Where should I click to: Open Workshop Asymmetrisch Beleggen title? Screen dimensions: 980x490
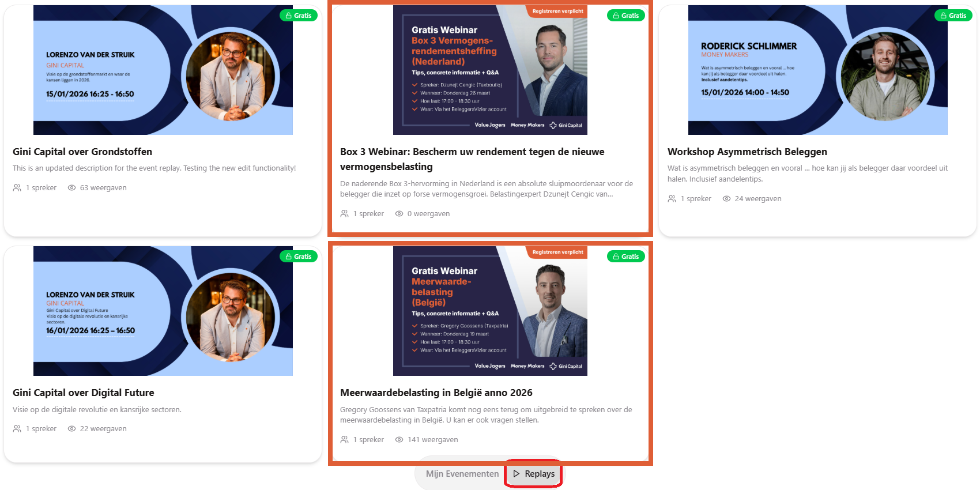pyautogui.click(x=747, y=152)
